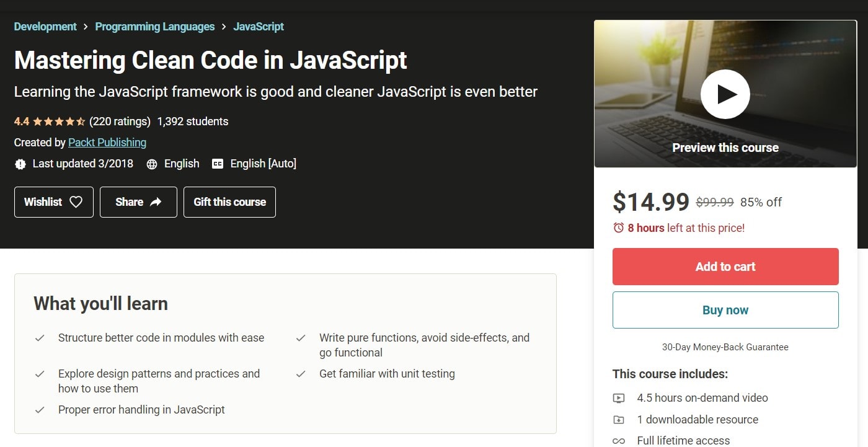
Task: Click the last updated clock icon
Action: [20, 164]
